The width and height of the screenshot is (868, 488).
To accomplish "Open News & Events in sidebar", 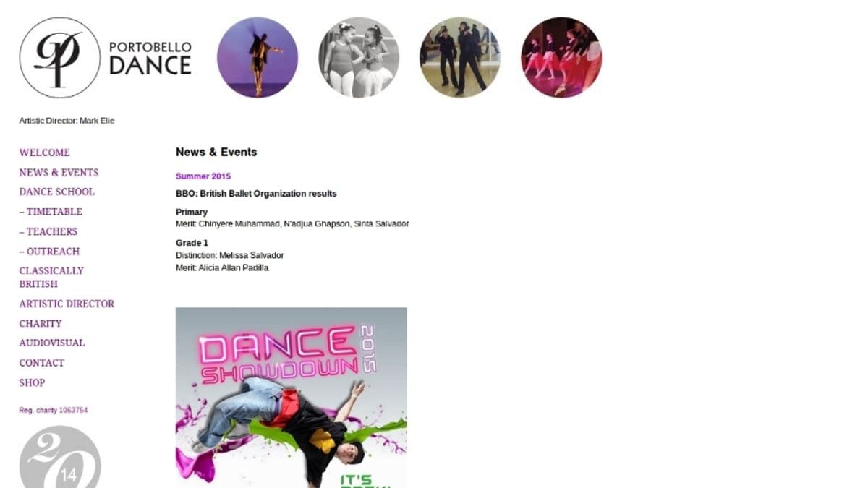I will pyautogui.click(x=59, y=172).
